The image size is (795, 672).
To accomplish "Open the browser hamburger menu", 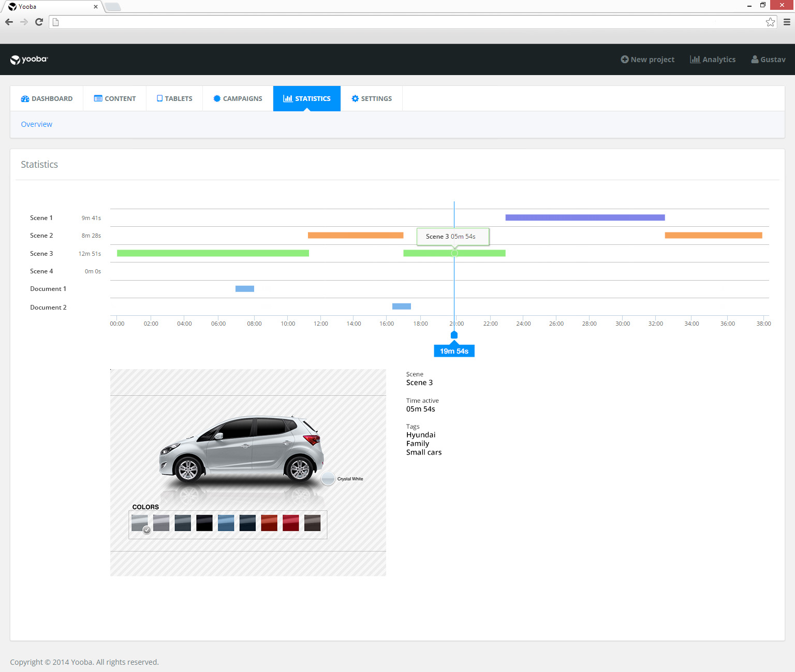I will click(x=787, y=22).
